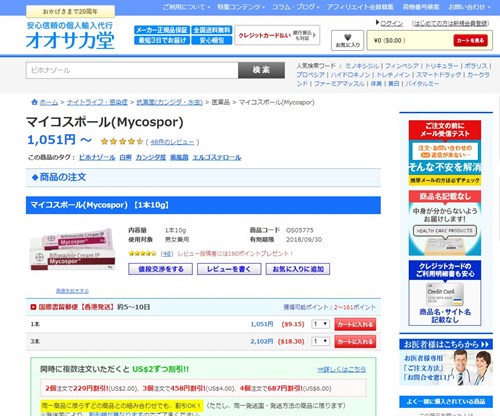
Task: Click the レビューを書く button
Action: tap(229, 269)
